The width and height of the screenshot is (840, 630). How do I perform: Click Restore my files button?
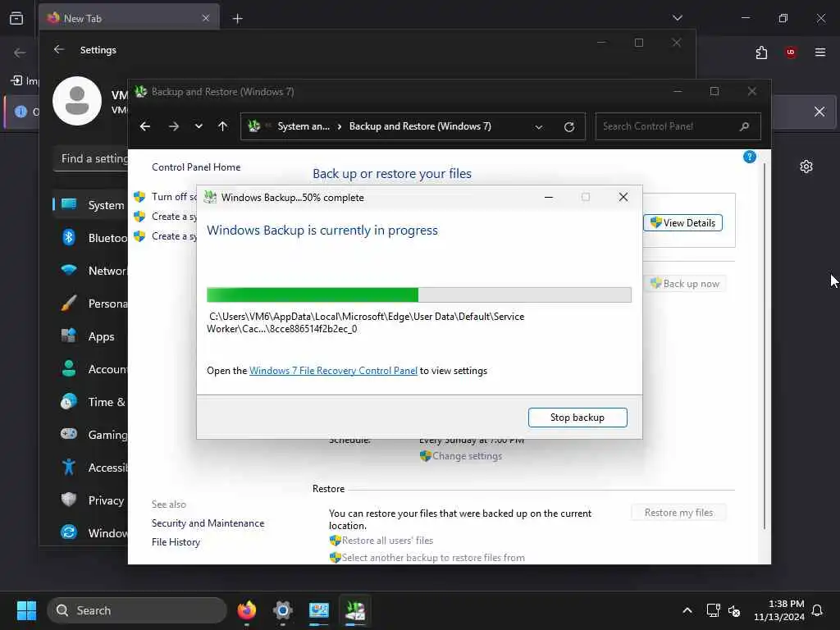click(x=678, y=513)
